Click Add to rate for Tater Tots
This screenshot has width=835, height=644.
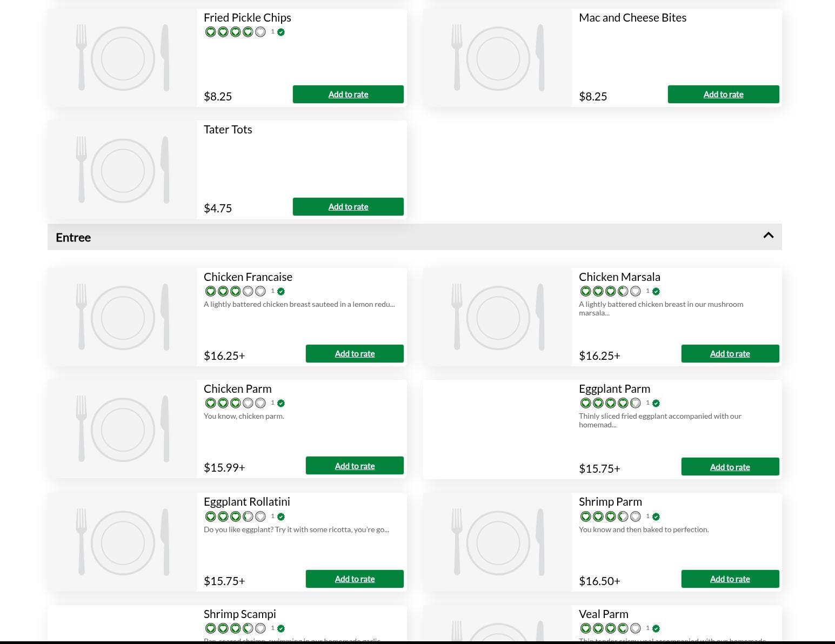click(348, 206)
